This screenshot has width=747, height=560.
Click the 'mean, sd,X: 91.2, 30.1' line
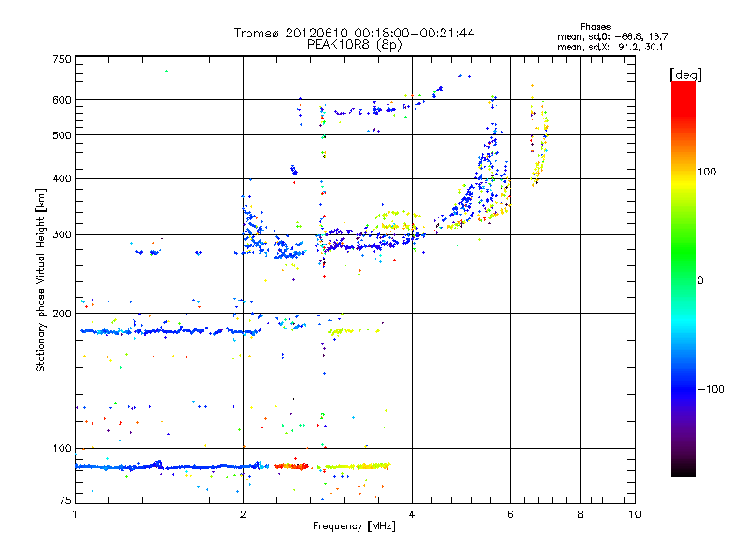[x=610, y=47]
